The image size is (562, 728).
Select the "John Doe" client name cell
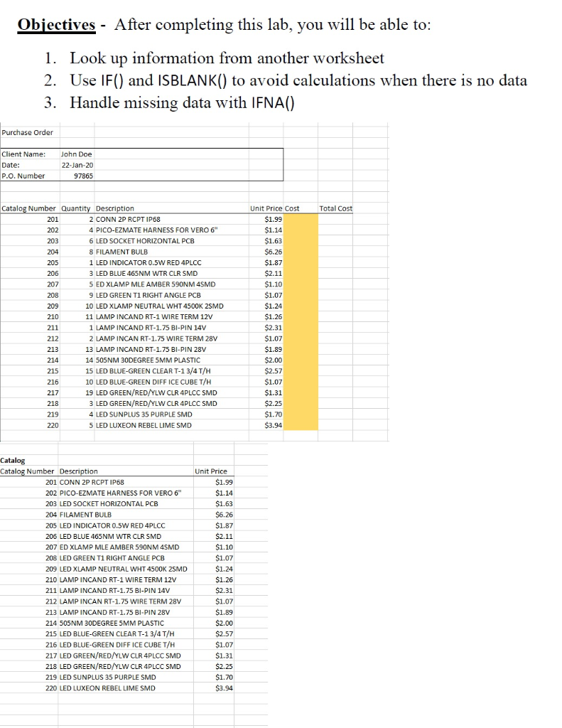tap(77, 154)
